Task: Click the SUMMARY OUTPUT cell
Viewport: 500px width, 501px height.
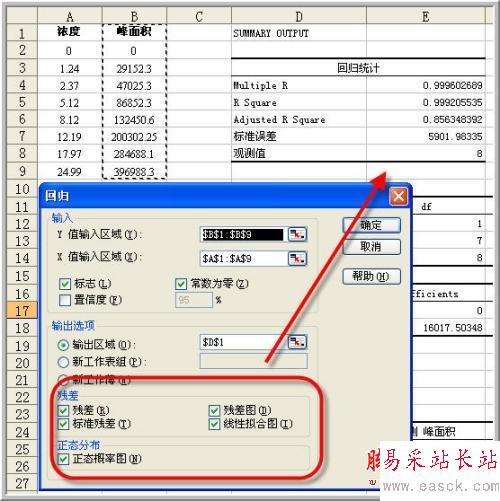Action: coord(299,33)
